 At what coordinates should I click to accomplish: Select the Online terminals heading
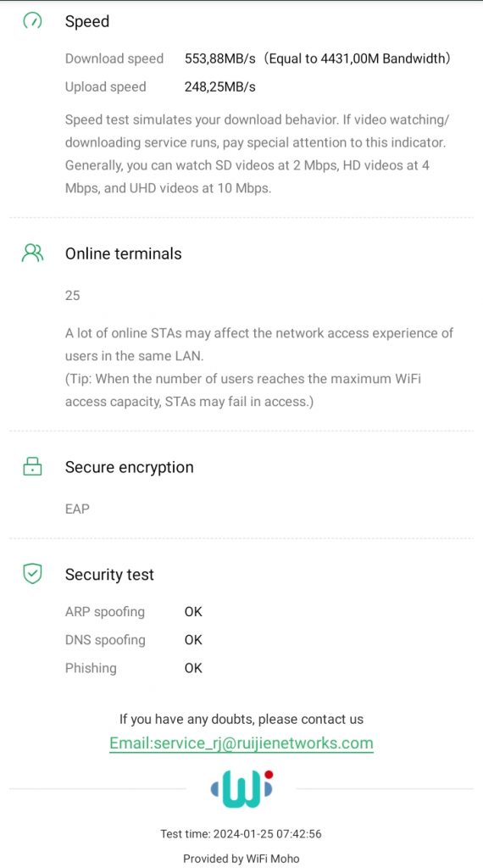124,253
